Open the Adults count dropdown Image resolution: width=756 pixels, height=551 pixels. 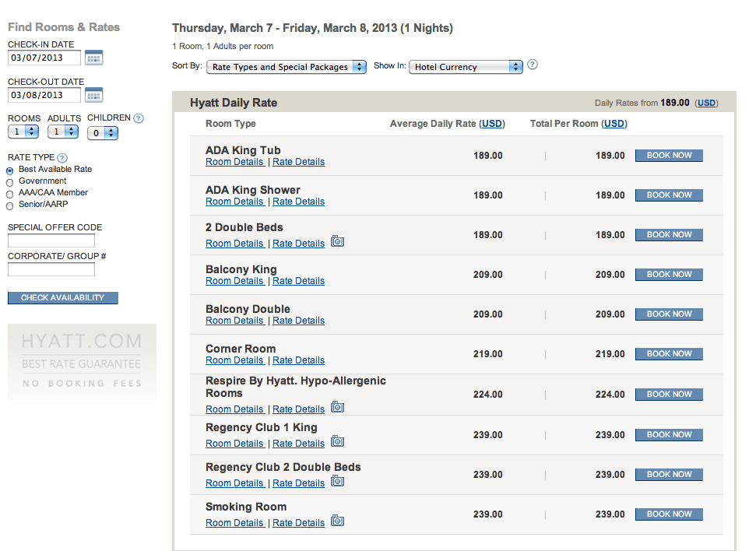pyautogui.click(x=63, y=132)
